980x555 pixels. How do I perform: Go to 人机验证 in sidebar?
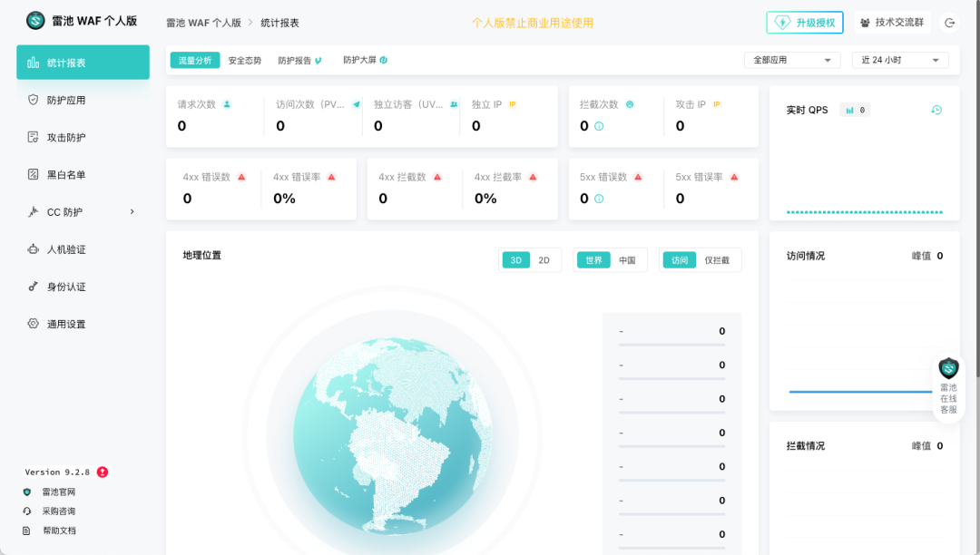[83, 249]
